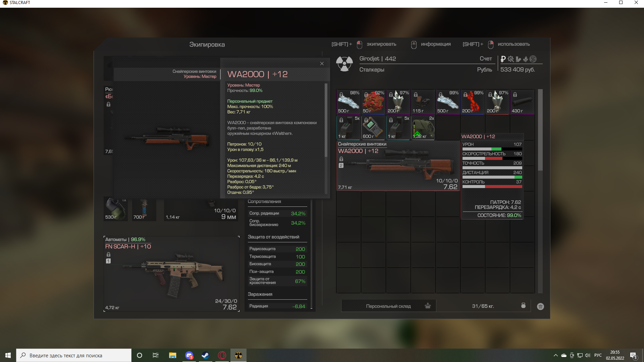Select the 600 г detector device
Viewport: 644px width, 362px height.
pyautogui.click(x=373, y=127)
